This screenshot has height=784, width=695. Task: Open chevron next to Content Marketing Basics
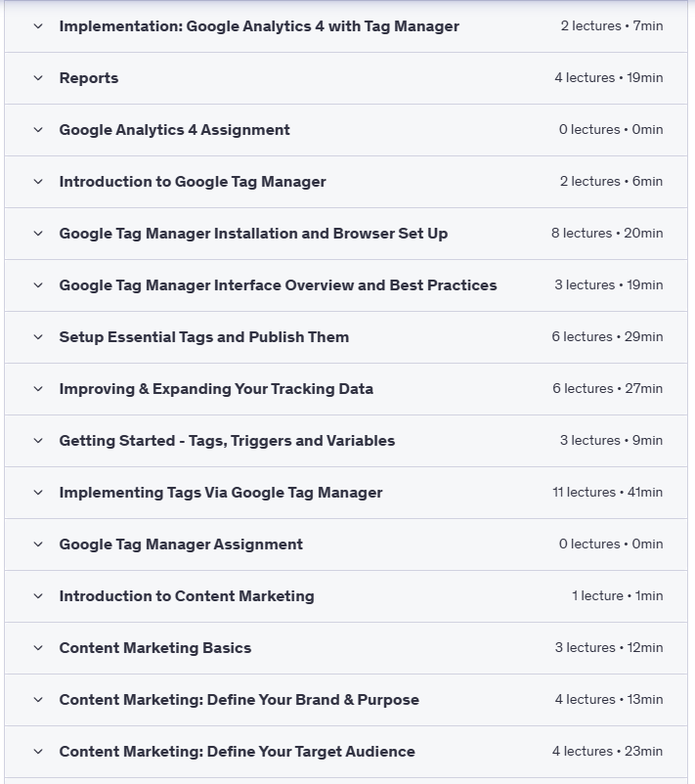click(38, 648)
